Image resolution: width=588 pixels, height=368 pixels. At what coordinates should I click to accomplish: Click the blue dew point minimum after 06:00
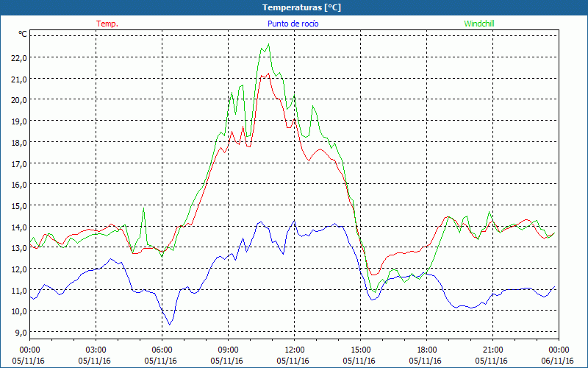pyautogui.click(x=170, y=325)
